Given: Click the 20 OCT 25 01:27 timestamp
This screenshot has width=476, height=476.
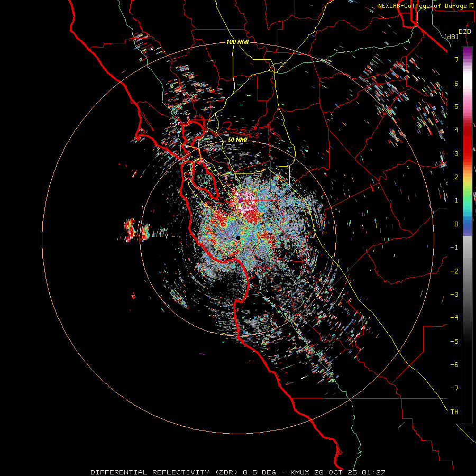Looking at the screenshot, I should [350, 472].
